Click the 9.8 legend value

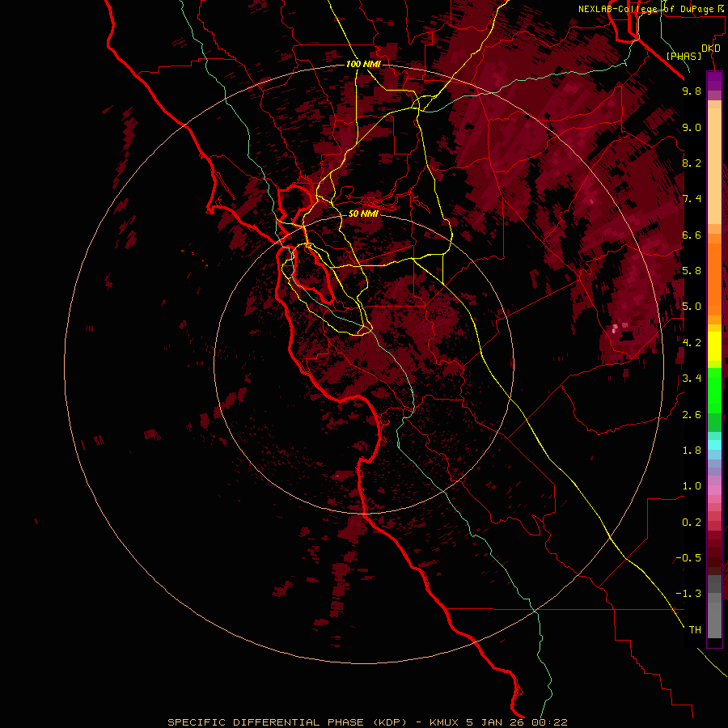pos(692,91)
